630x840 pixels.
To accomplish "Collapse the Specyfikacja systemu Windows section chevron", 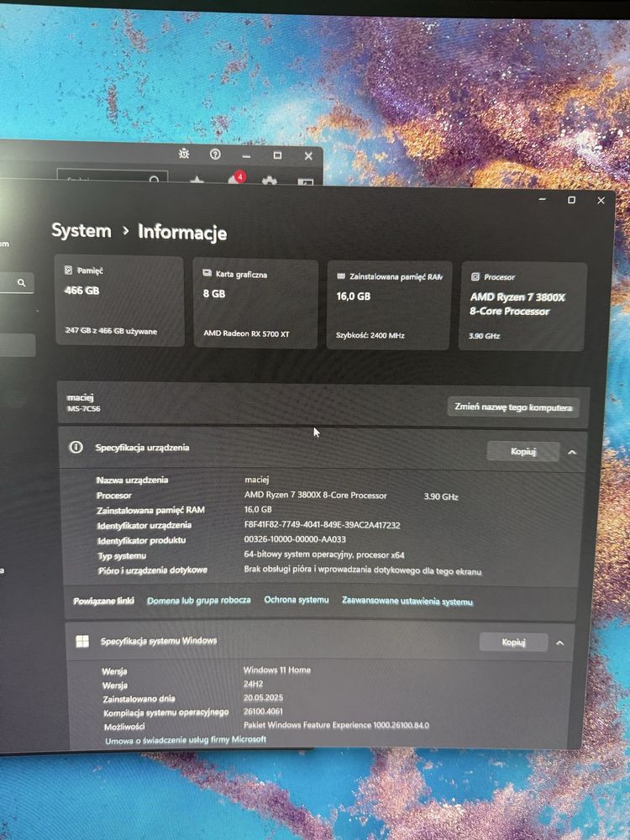I will coord(559,643).
